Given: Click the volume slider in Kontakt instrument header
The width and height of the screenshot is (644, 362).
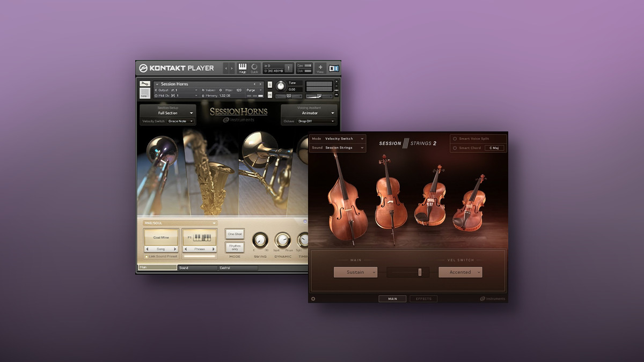Looking at the screenshot, I should click(319, 96).
